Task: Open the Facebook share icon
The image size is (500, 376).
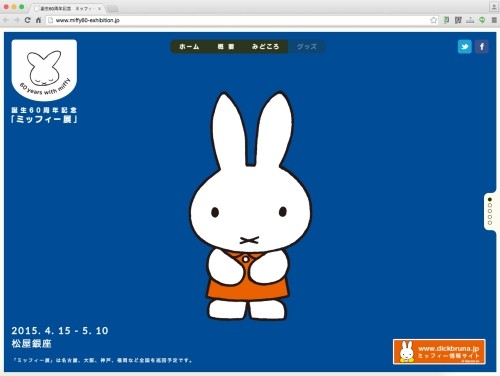Action: (482, 47)
